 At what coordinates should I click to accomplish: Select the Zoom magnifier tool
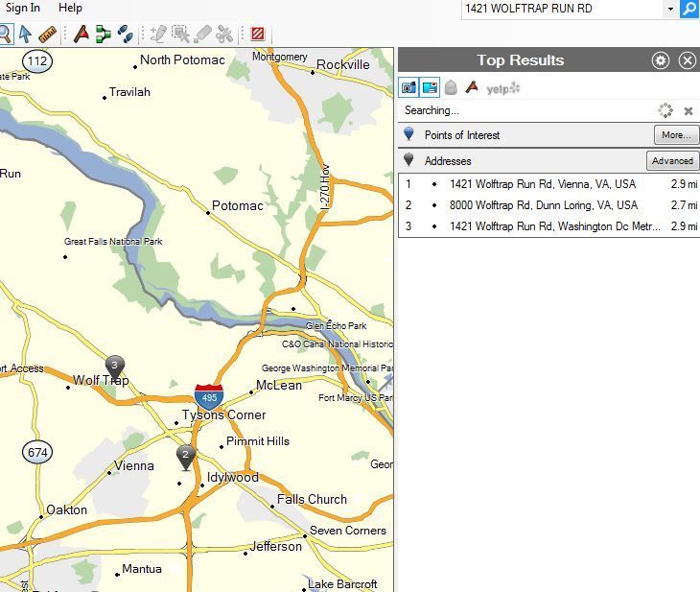pyautogui.click(x=5, y=34)
